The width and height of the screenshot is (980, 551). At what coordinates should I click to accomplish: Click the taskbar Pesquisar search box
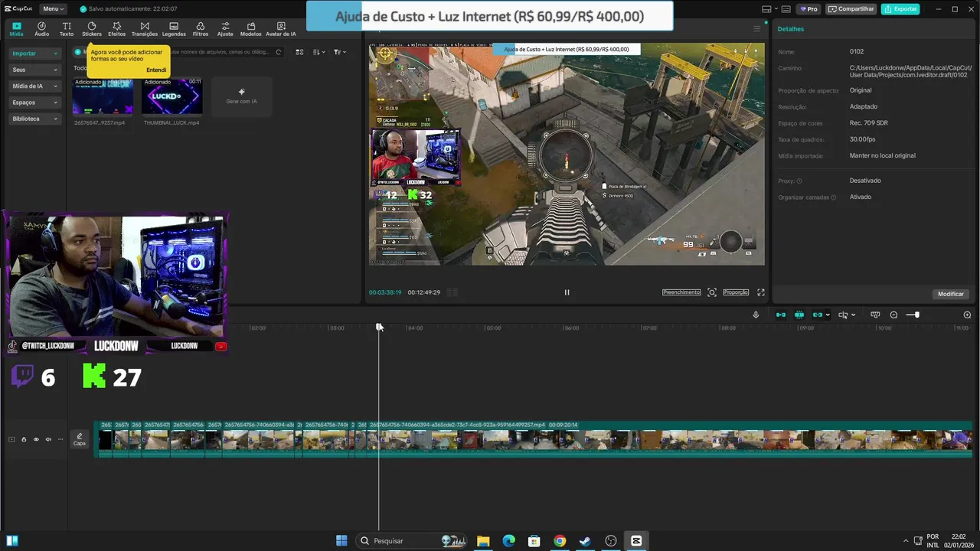411,541
